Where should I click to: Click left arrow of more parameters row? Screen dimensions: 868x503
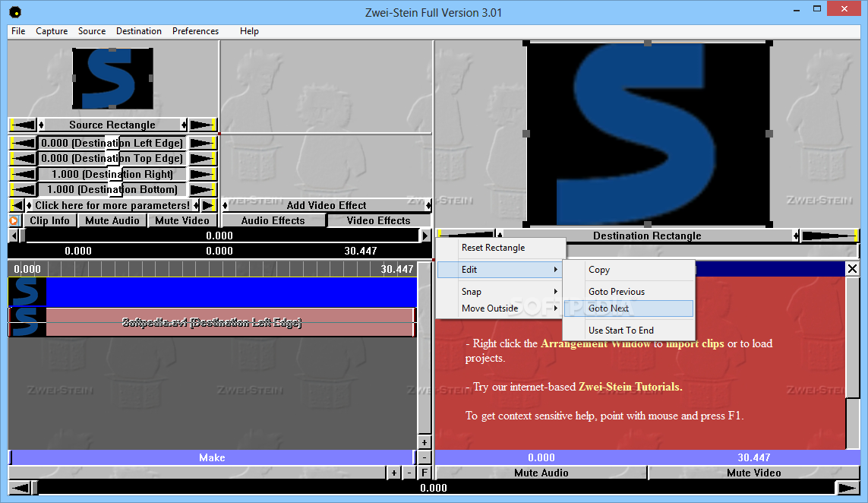click(17, 205)
